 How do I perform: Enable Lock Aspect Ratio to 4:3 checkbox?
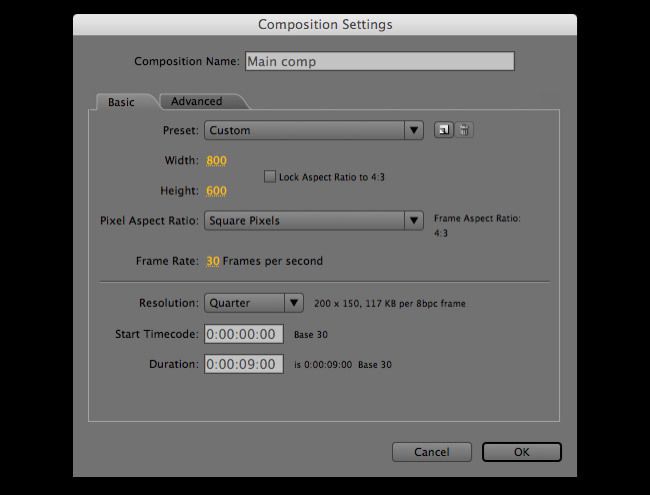point(270,177)
